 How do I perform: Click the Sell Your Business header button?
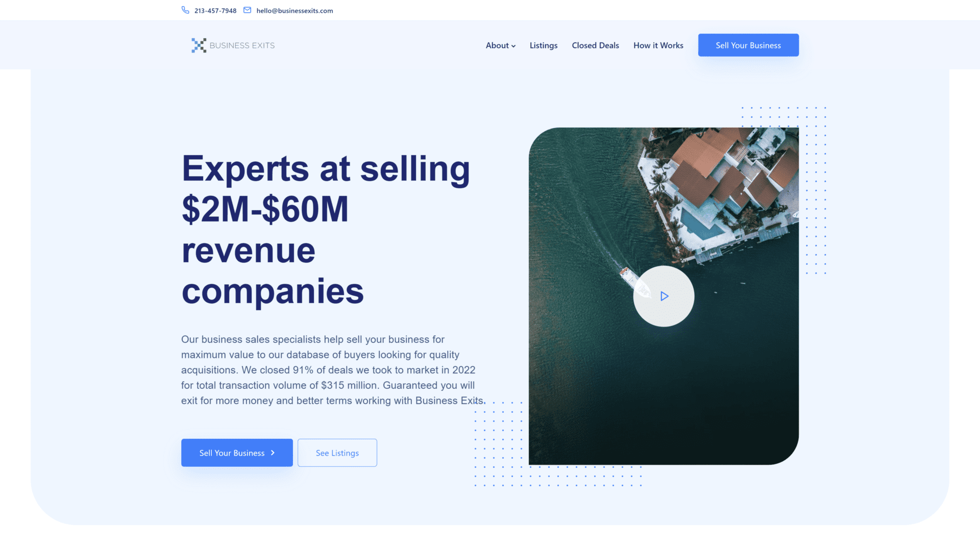coord(748,45)
